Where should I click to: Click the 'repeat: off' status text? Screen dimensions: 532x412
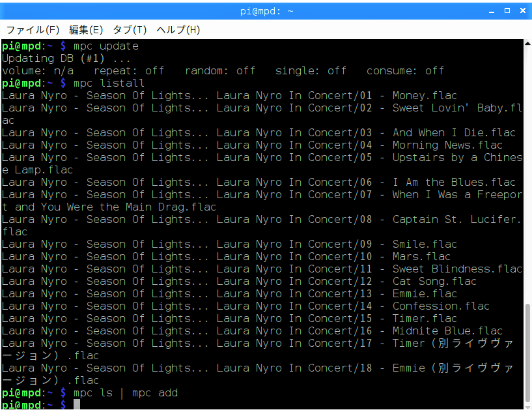(x=129, y=70)
